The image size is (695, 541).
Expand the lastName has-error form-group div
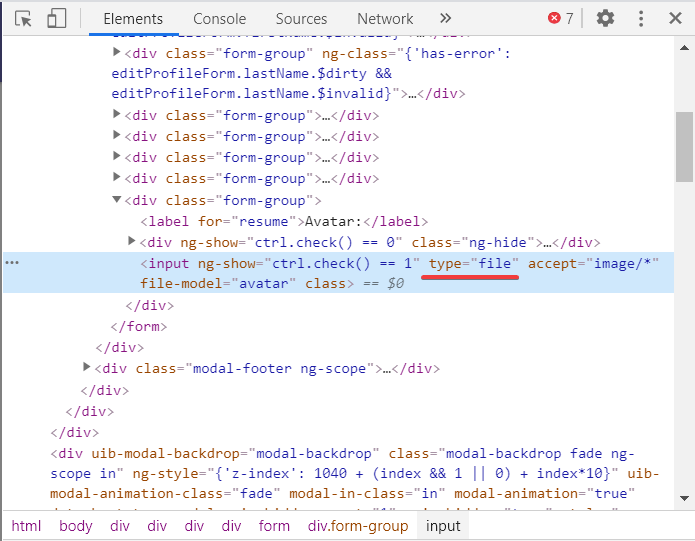click(118, 52)
